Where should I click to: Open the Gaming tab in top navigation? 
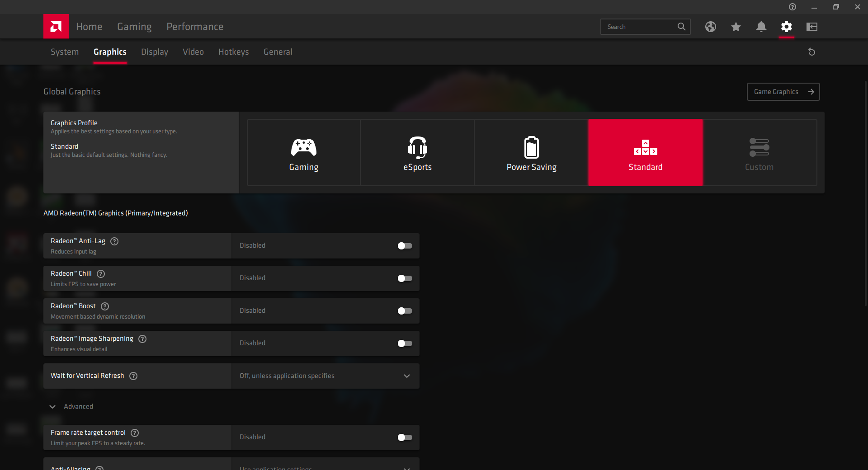click(134, 27)
